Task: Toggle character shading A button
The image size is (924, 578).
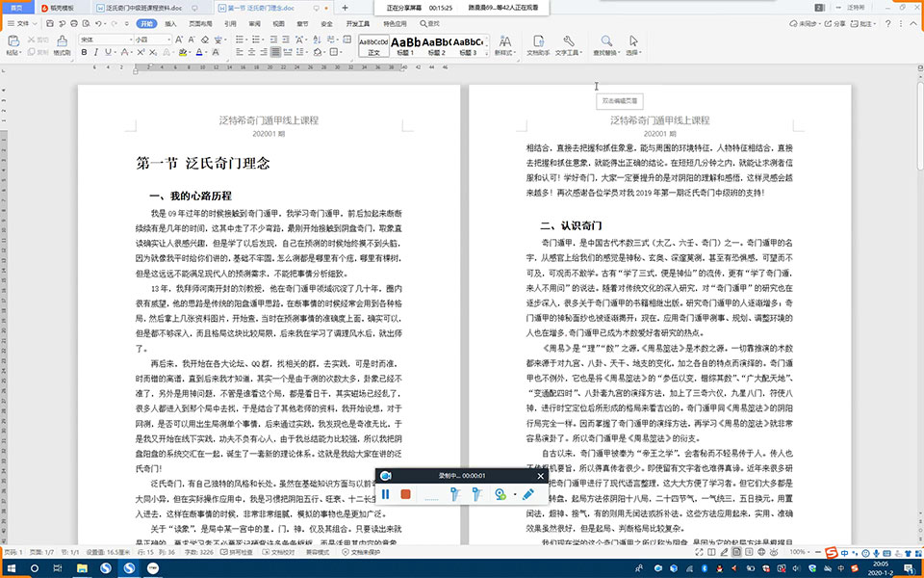Action: (x=216, y=52)
